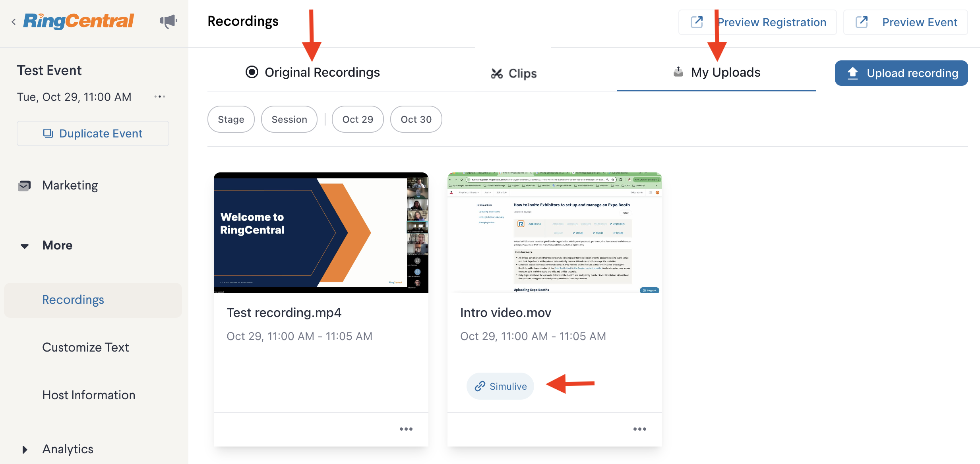The height and width of the screenshot is (464, 980).
Task: Open the Analytics sidebar item
Action: pos(68,449)
